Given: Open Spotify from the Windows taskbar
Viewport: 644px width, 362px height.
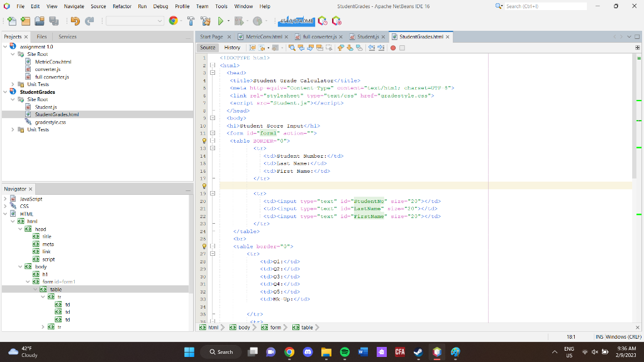Looking at the screenshot, I should point(345,352).
